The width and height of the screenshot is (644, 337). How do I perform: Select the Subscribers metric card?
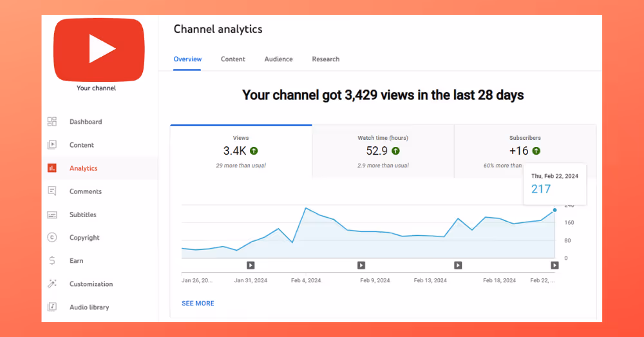pos(525,151)
